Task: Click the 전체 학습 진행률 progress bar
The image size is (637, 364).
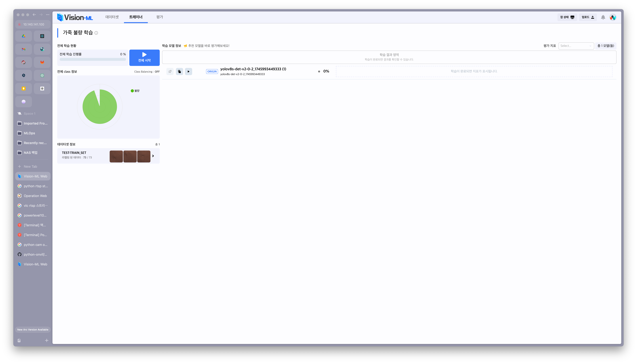Action: coord(92,59)
